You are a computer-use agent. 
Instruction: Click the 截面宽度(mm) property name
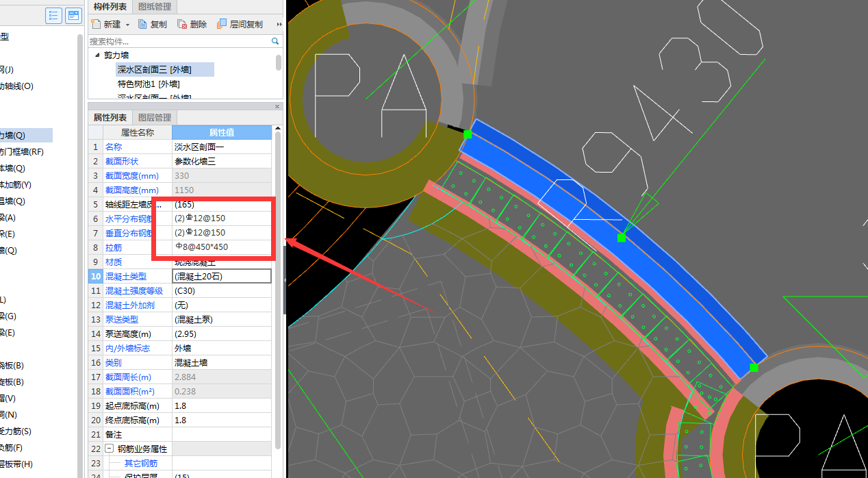click(x=132, y=175)
